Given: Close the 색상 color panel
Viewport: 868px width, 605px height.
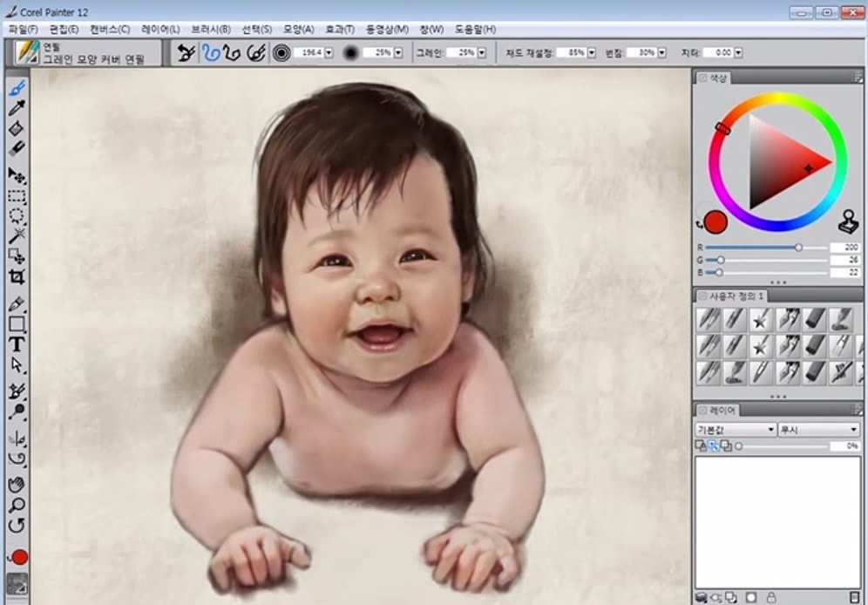Looking at the screenshot, I should coord(701,78).
